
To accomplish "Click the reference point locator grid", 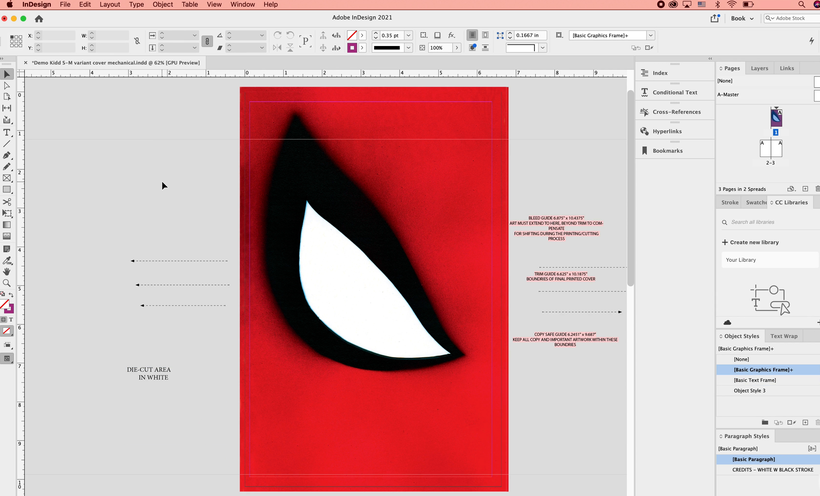I will 16,41.
